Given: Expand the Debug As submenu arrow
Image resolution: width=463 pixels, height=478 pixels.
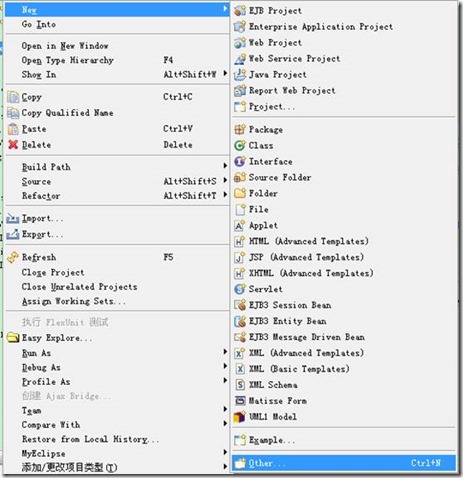Looking at the screenshot, I should coord(225,366).
